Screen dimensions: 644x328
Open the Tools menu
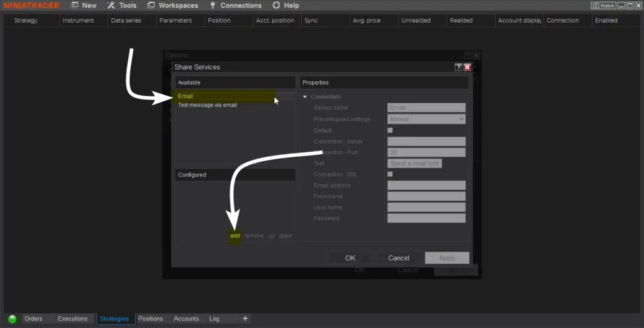tap(121, 5)
